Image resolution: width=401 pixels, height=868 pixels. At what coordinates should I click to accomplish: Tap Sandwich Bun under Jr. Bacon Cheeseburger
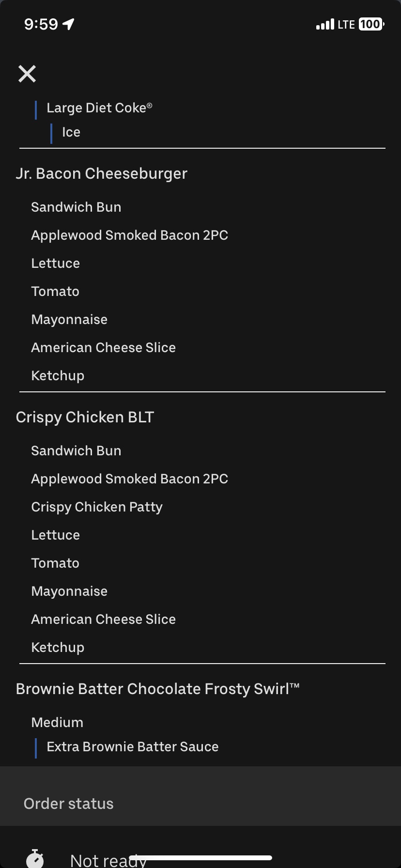pyautogui.click(x=76, y=207)
